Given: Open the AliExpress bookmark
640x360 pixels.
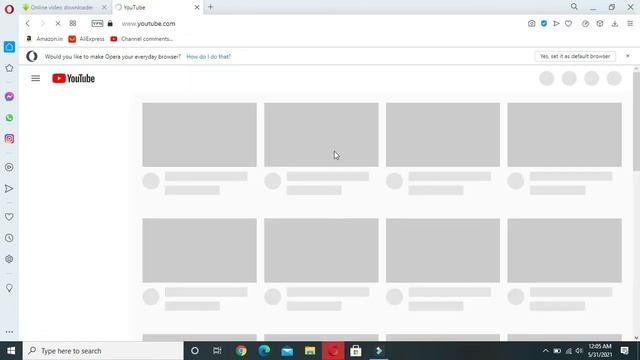Looking at the screenshot, I should (x=87, y=39).
